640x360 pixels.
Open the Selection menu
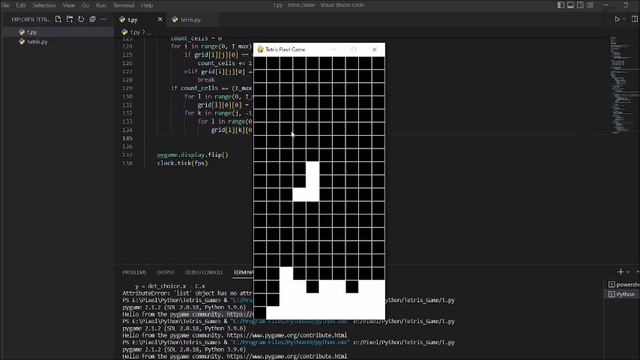[x=44, y=5]
